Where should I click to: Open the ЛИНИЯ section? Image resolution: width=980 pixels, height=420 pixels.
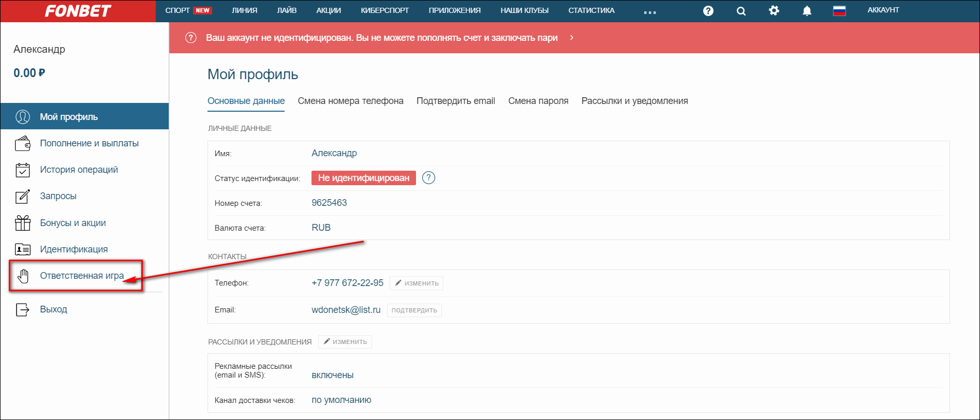click(x=244, y=10)
